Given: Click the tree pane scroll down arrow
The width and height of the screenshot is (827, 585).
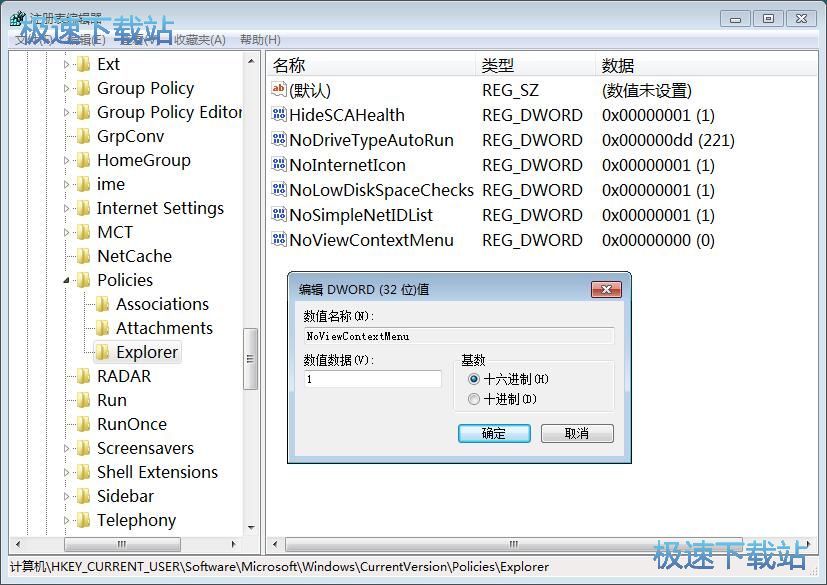Looking at the screenshot, I should tap(251, 527).
